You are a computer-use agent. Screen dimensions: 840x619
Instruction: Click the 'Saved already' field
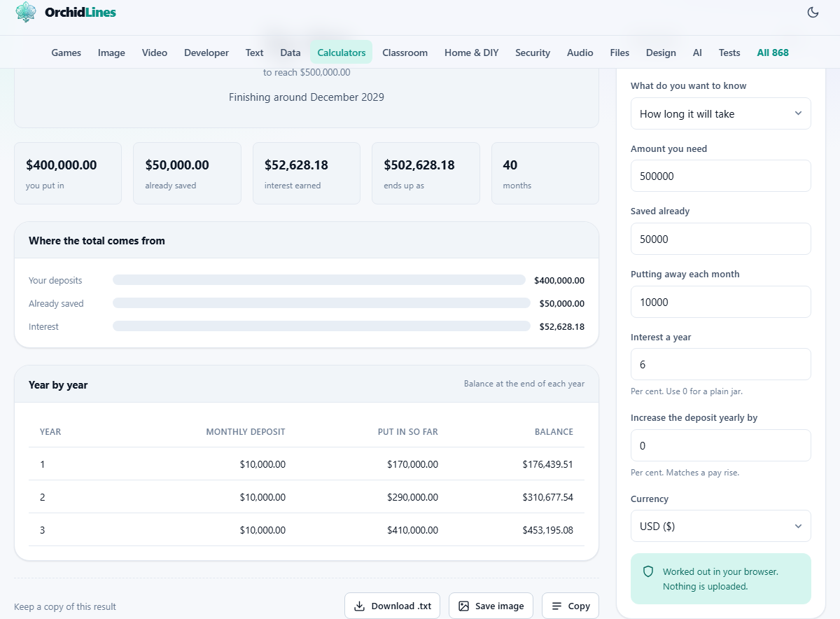[x=721, y=239]
